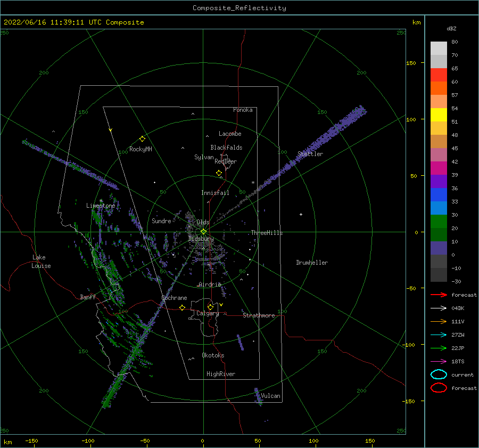The image size is (479, 448).
Task: Click the magenta 18TS arrow icon
Action: tap(439, 362)
